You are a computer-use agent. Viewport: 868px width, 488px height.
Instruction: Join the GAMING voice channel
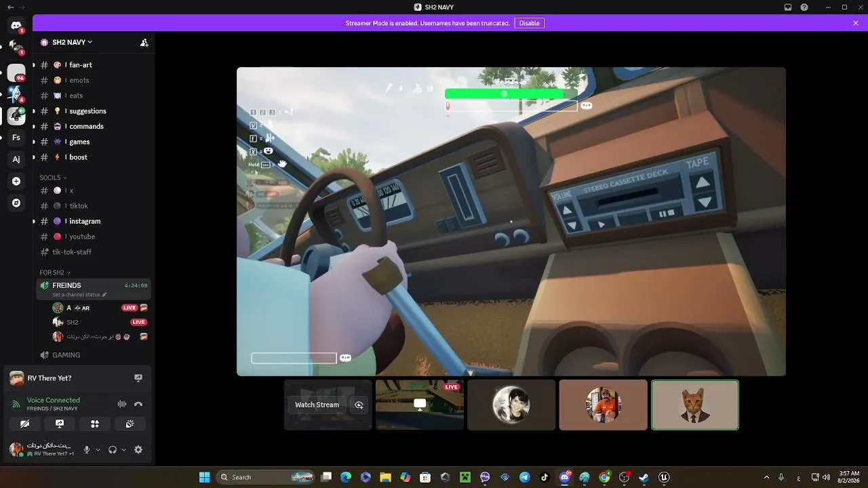(x=94, y=355)
